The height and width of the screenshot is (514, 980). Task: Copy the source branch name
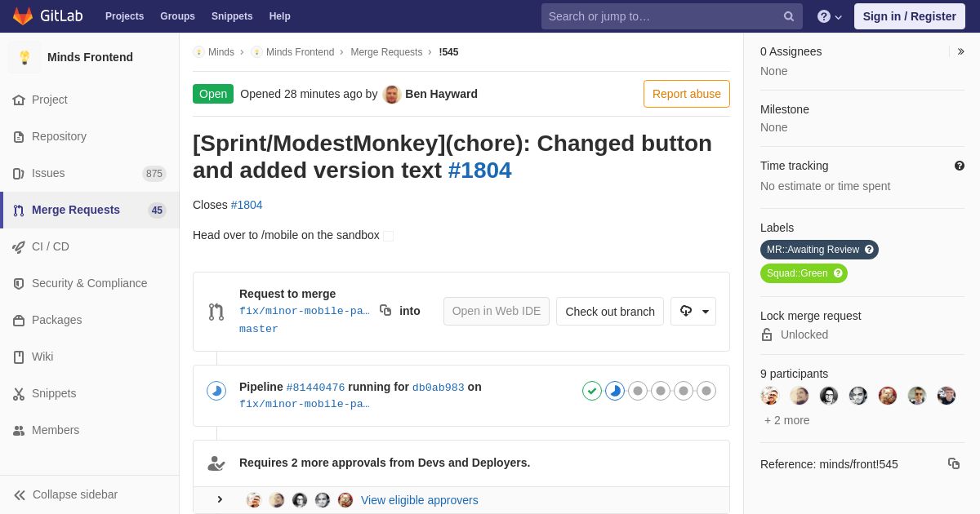(x=385, y=310)
